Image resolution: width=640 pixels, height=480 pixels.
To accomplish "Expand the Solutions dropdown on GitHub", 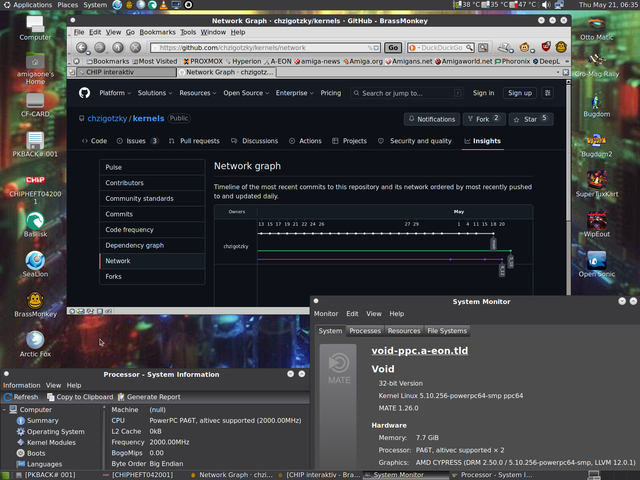I will point(155,93).
